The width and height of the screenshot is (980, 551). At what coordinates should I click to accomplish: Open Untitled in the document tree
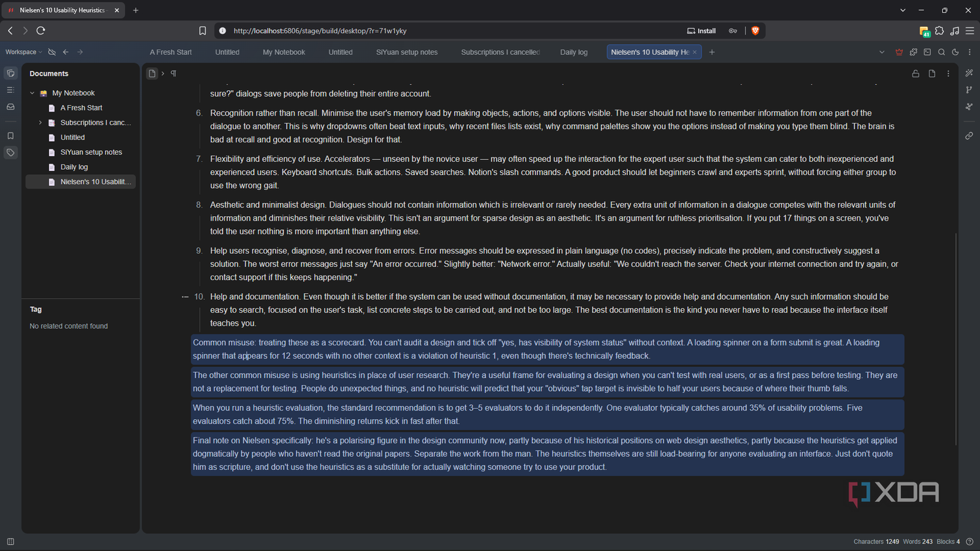click(x=82, y=138)
